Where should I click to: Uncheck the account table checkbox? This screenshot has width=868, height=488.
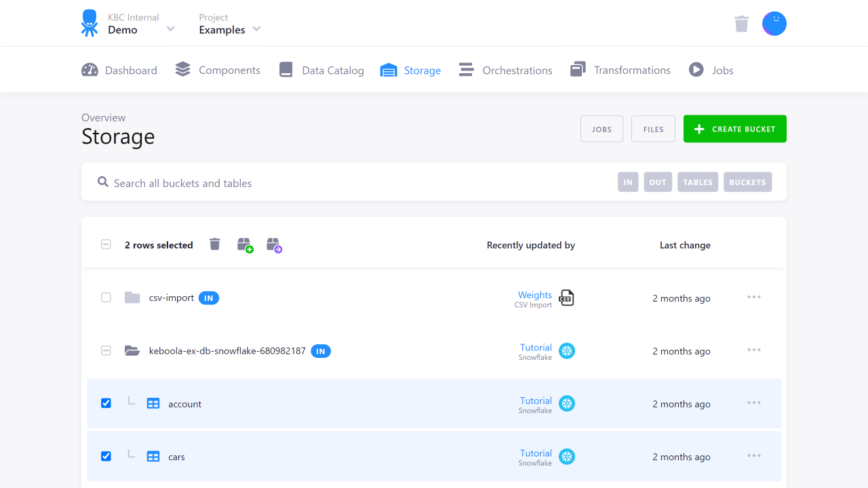tap(106, 403)
